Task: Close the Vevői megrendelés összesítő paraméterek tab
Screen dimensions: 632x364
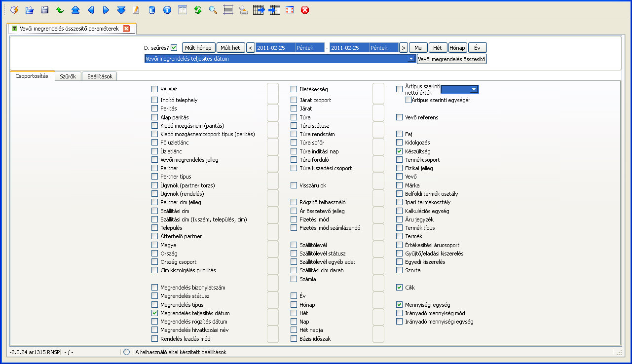Action: [x=126, y=29]
